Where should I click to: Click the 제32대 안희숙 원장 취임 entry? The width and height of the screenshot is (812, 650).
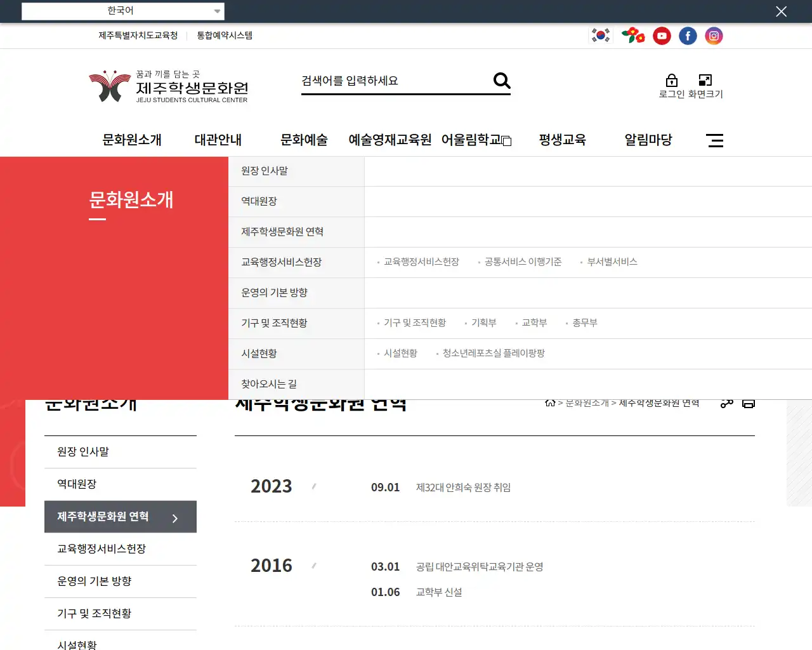pos(463,487)
